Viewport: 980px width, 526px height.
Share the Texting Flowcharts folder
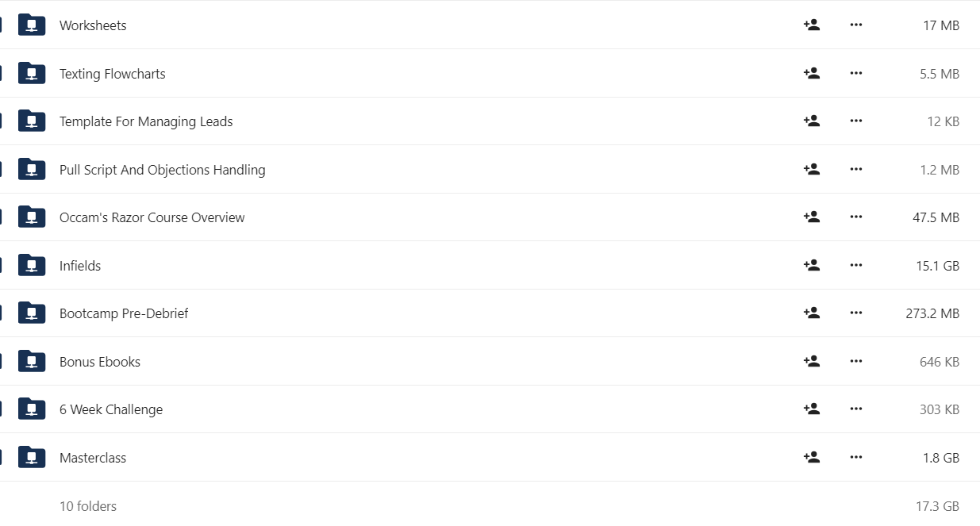pos(811,73)
